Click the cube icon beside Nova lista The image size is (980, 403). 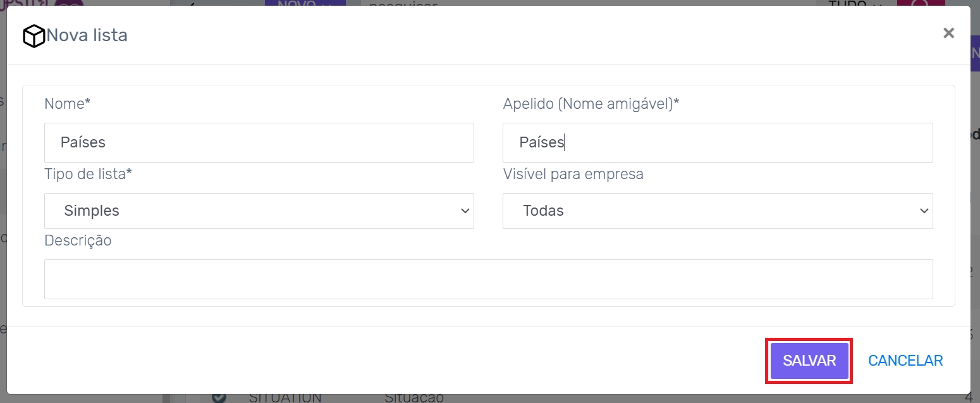tap(34, 36)
